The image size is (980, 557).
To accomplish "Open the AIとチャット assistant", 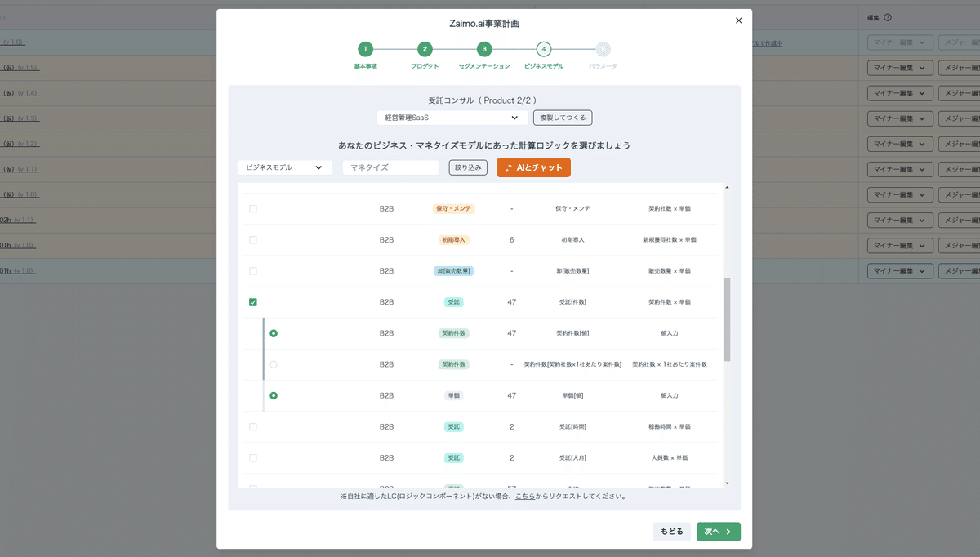I will tap(534, 167).
